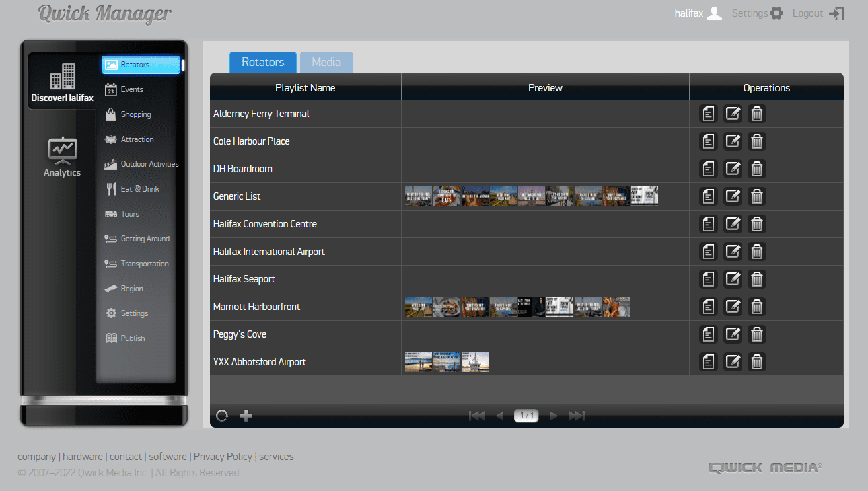Open Rotators in the sidebar
This screenshot has width=868, height=491.
[141, 65]
